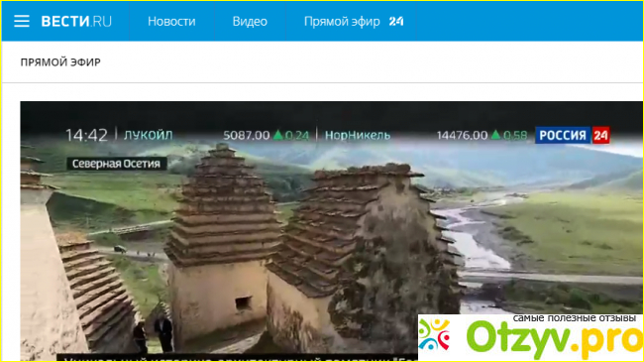Click the colorful Otzyv.pro people icon
The height and width of the screenshot is (362, 644).
pyautogui.click(x=434, y=334)
